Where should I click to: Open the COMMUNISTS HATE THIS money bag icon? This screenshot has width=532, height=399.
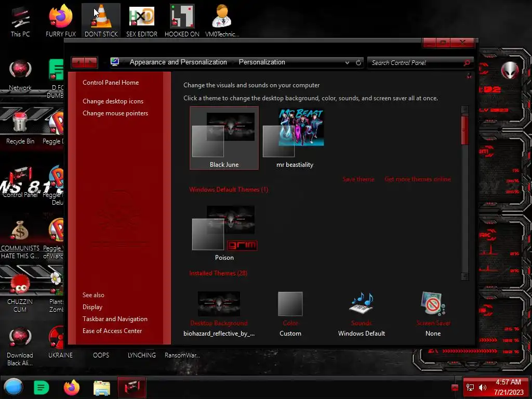click(20, 240)
